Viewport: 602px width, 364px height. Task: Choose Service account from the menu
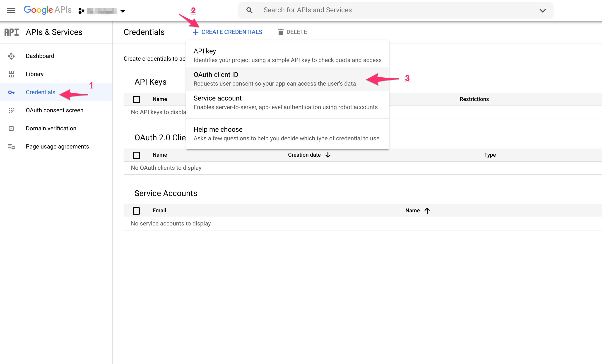pyautogui.click(x=287, y=103)
